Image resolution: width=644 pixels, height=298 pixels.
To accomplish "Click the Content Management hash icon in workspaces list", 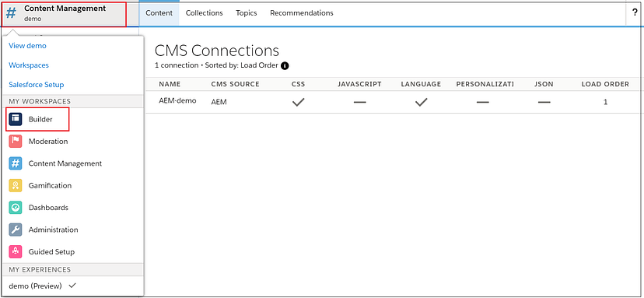I will [16, 163].
